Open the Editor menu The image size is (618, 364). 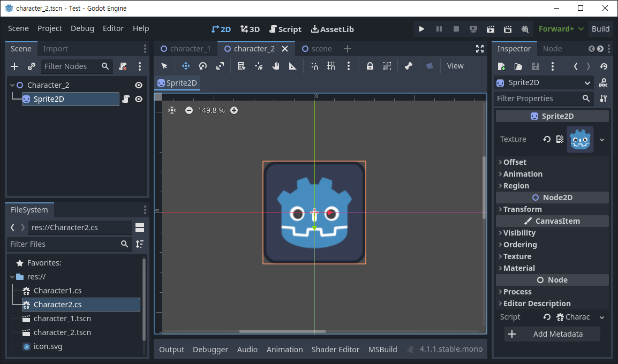113,28
